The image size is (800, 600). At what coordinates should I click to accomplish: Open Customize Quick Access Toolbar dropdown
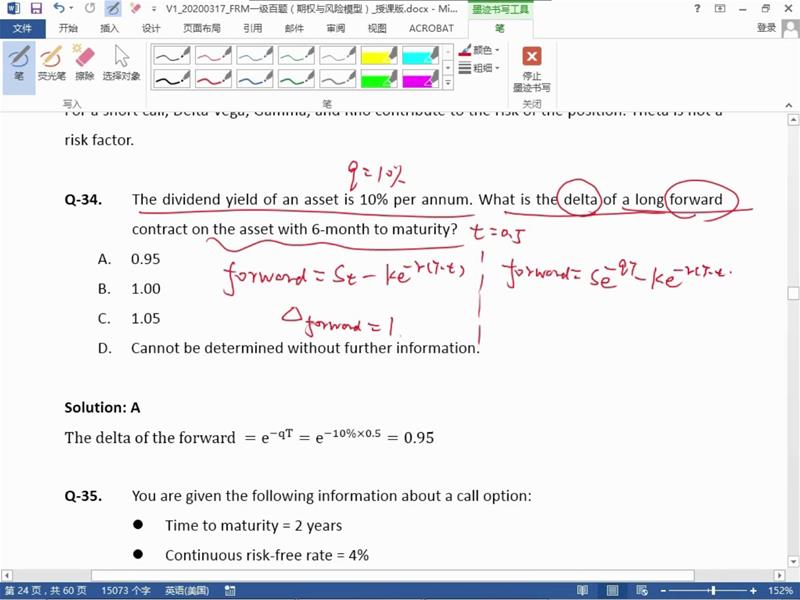pyautogui.click(x=154, y=9)
